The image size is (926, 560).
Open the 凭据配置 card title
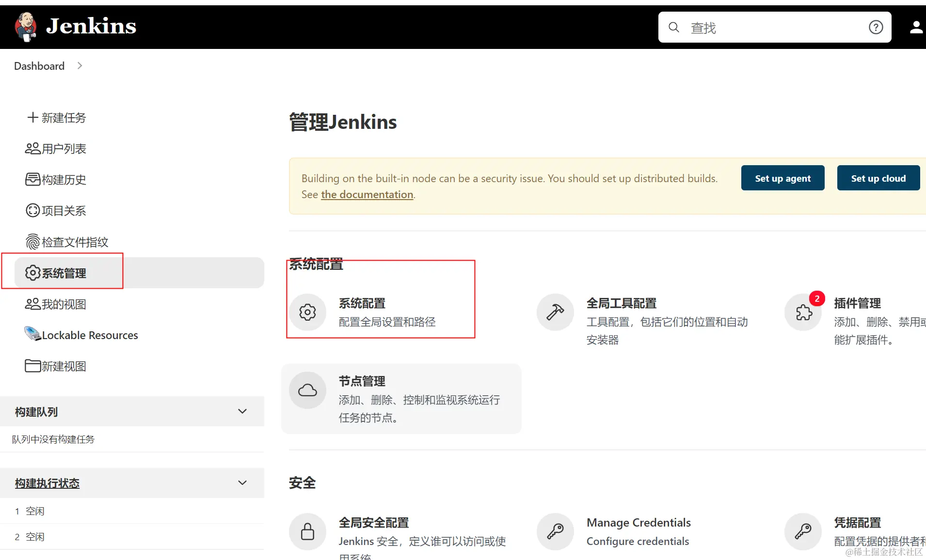[857, 523]
